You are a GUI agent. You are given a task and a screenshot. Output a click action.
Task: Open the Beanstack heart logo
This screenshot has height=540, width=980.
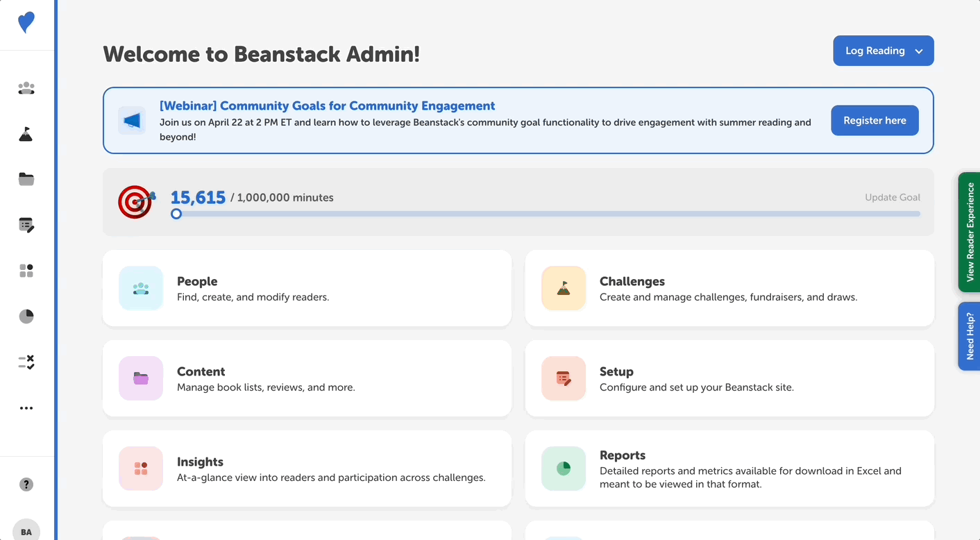[26, 22]
